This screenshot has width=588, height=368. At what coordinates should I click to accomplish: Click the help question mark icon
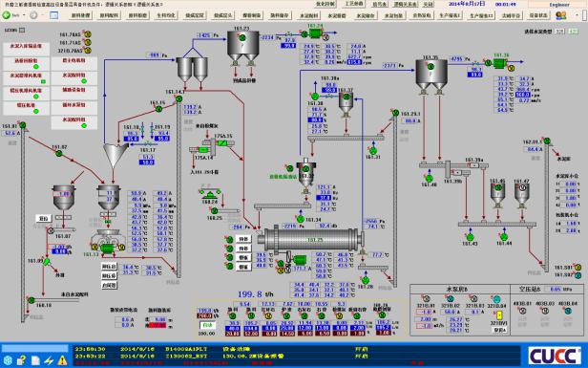[x=21, y=361]
